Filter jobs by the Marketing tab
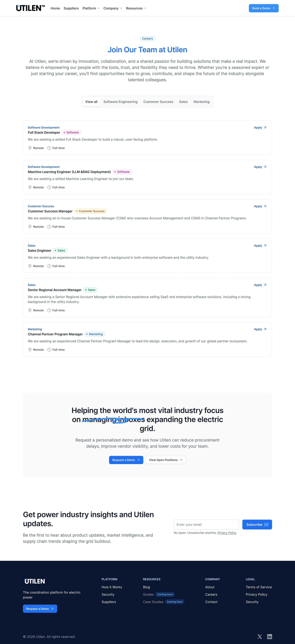The image size is (295, 644). pyautogui.click(x=201, y=102)
